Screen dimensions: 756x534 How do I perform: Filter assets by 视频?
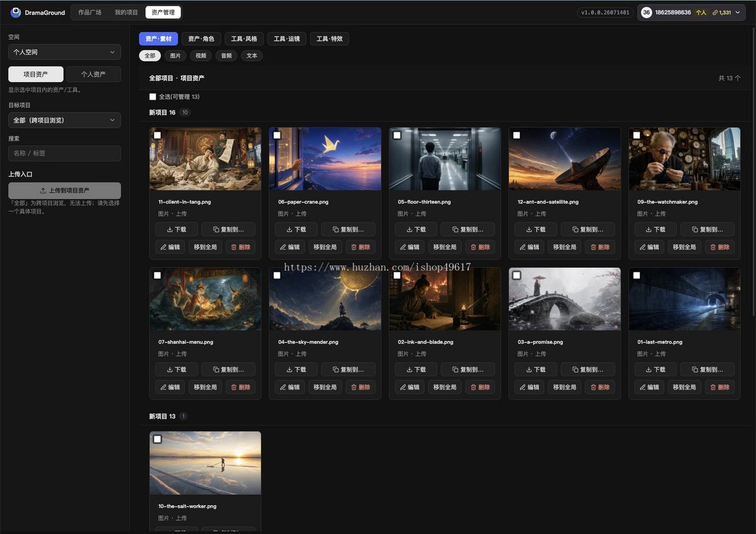coord(200,55)
